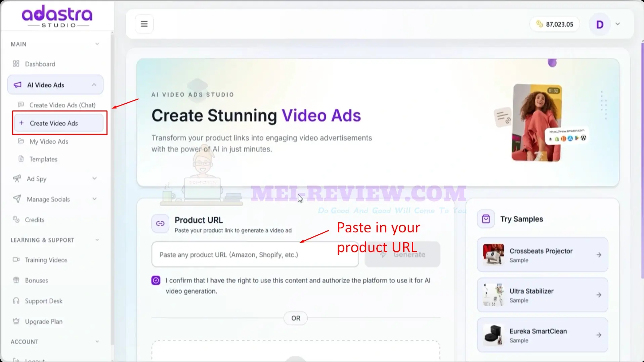
Task: Try the Crossbeats Projector sample
Action: click(543, 255)
